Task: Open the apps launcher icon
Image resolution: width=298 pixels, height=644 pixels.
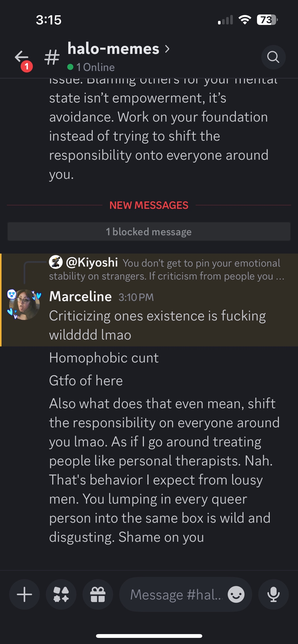Action: [x=61, y=594]
